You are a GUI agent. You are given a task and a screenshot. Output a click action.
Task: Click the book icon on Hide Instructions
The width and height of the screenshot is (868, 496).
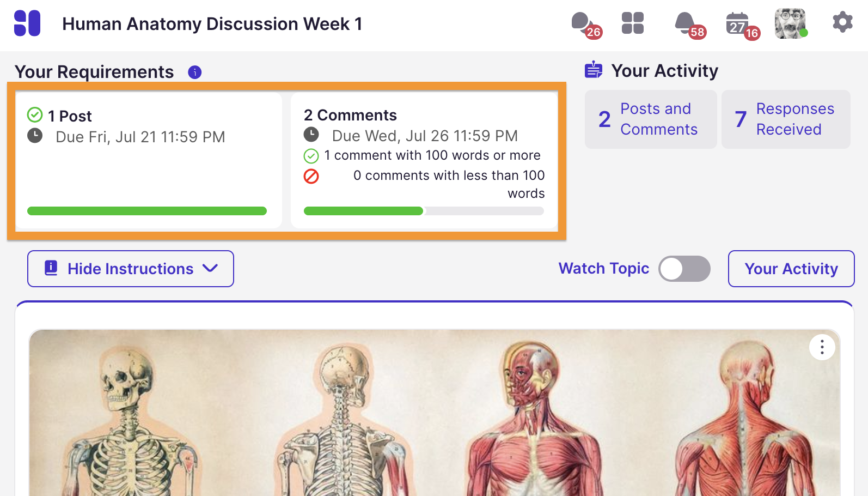(x=51, y=268)
